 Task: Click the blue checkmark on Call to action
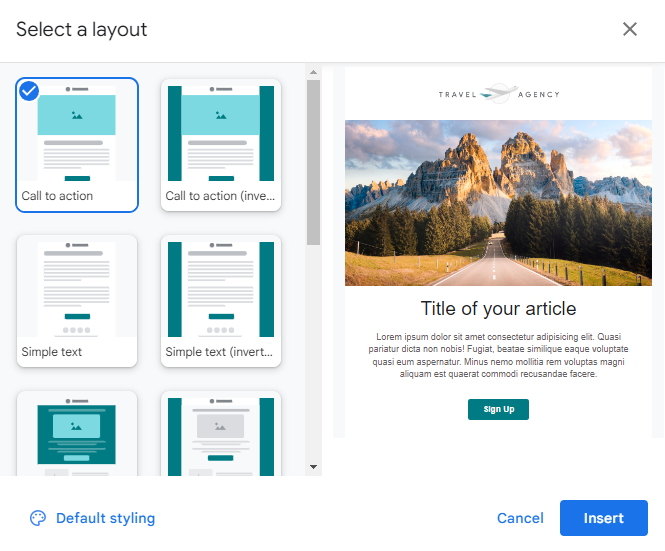(x=29, y=91)
